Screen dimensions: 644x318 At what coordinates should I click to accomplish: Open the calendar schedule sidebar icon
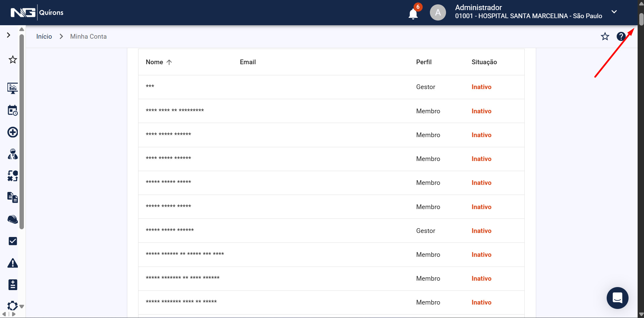13,110
